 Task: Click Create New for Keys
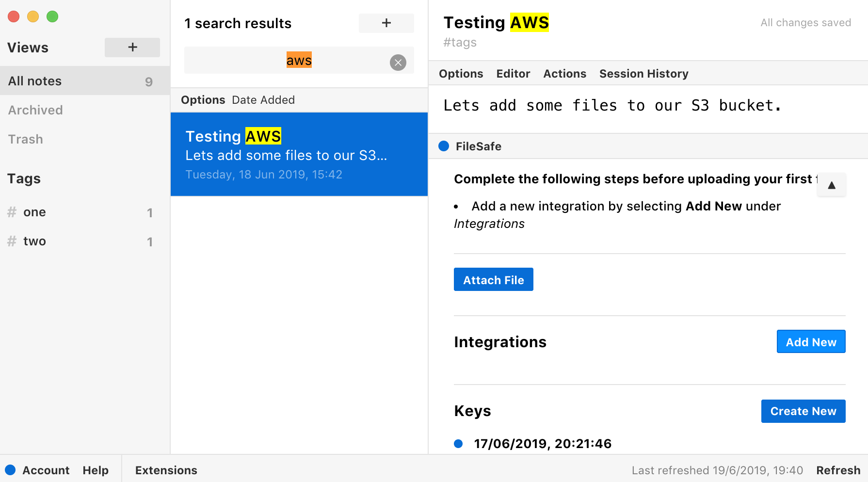coord(803,411)
